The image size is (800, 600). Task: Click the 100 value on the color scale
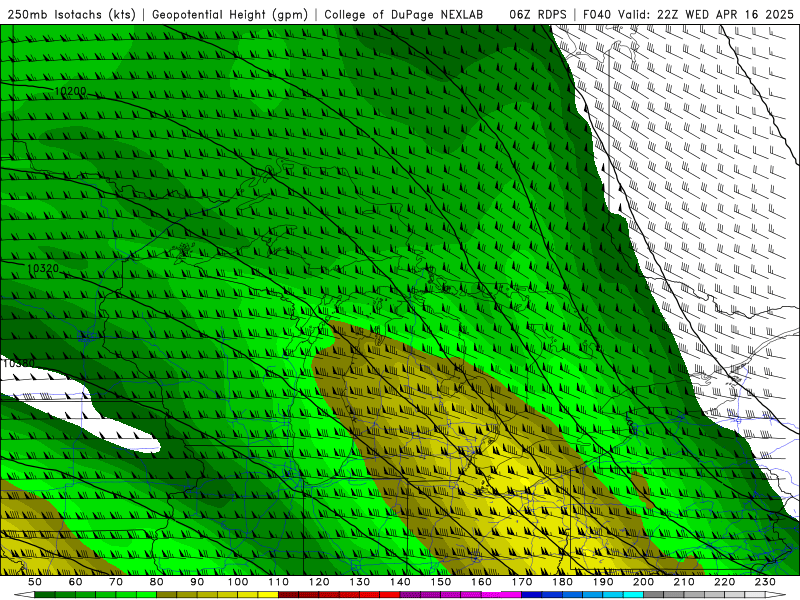pos(238,582)
